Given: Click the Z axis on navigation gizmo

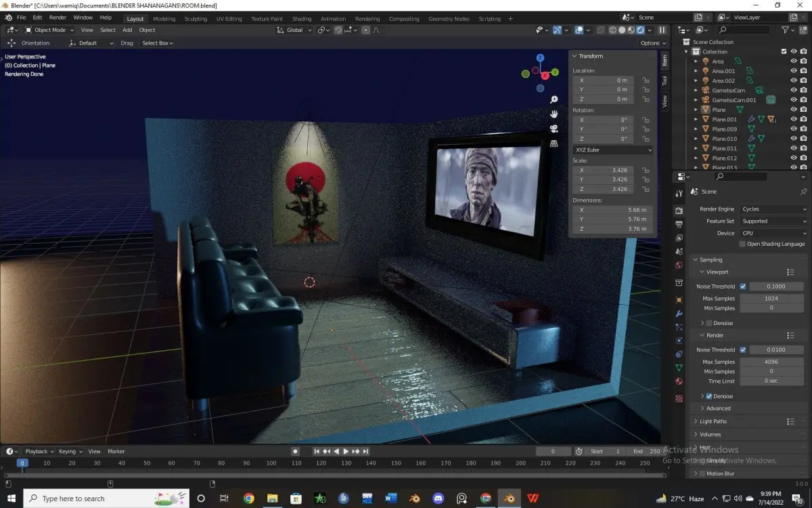Looking at the screenshot, I should pos(540,58).
